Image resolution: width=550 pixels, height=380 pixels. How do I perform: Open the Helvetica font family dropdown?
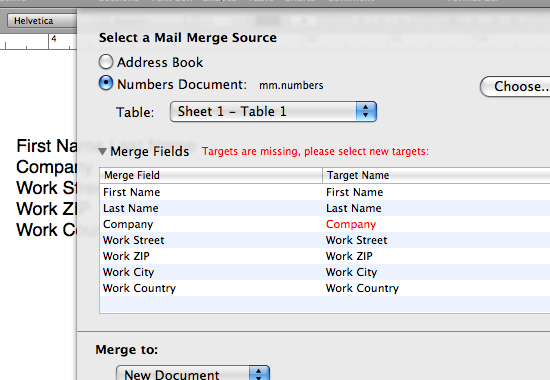42,21
